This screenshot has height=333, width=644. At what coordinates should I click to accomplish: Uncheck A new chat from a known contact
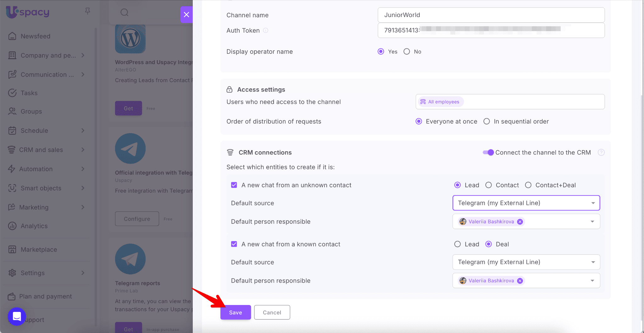[234, 244]
